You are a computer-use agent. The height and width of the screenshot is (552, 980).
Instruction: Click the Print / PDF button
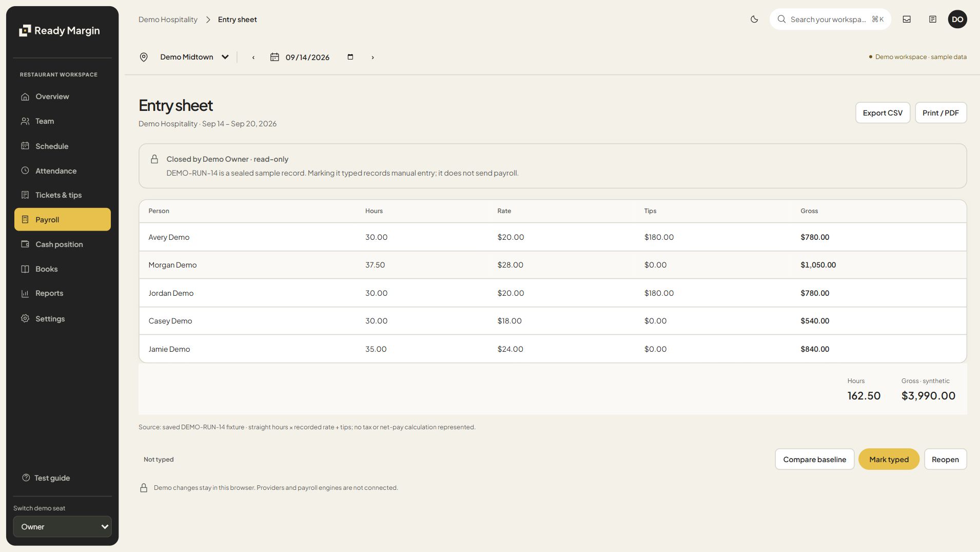(x=940, y=113)
